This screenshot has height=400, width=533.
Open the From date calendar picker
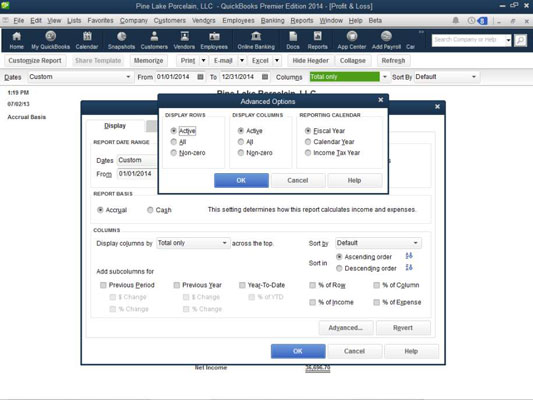[201, 77]
